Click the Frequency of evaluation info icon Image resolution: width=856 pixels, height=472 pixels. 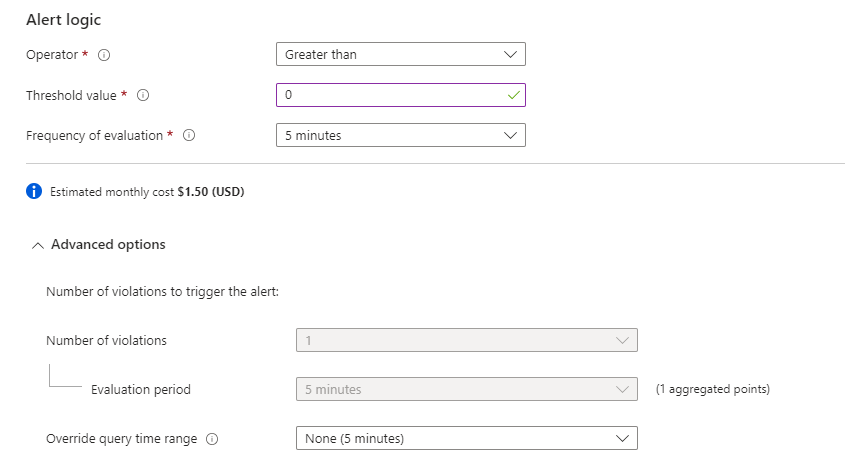[x=189, y=136]
